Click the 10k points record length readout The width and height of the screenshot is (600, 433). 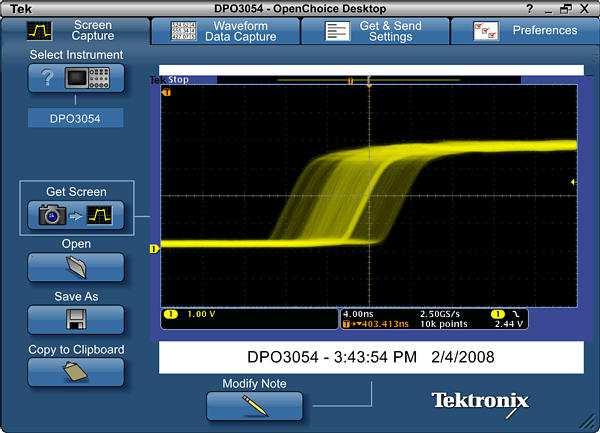click(x=444, y=324)
